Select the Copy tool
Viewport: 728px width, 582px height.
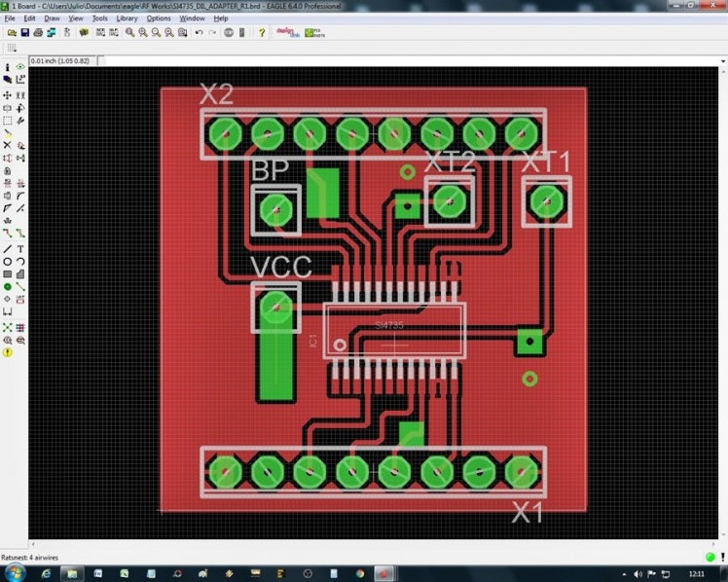[x=20, y=95]
